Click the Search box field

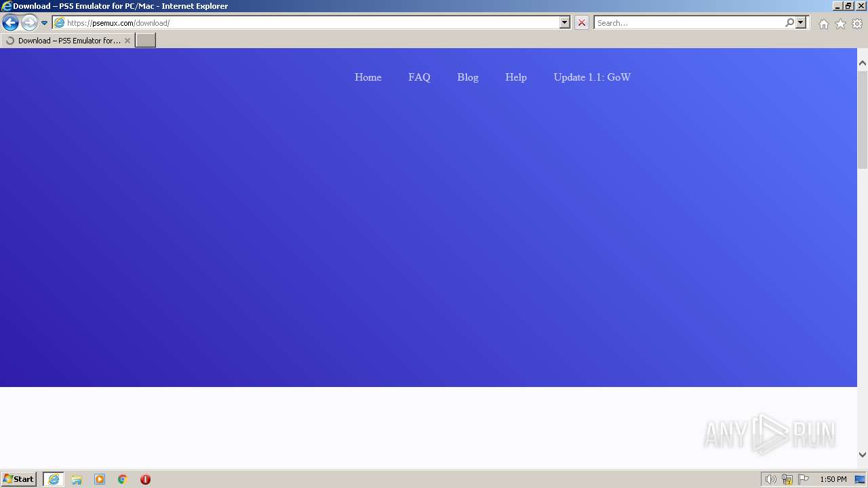tap(688, 22)
